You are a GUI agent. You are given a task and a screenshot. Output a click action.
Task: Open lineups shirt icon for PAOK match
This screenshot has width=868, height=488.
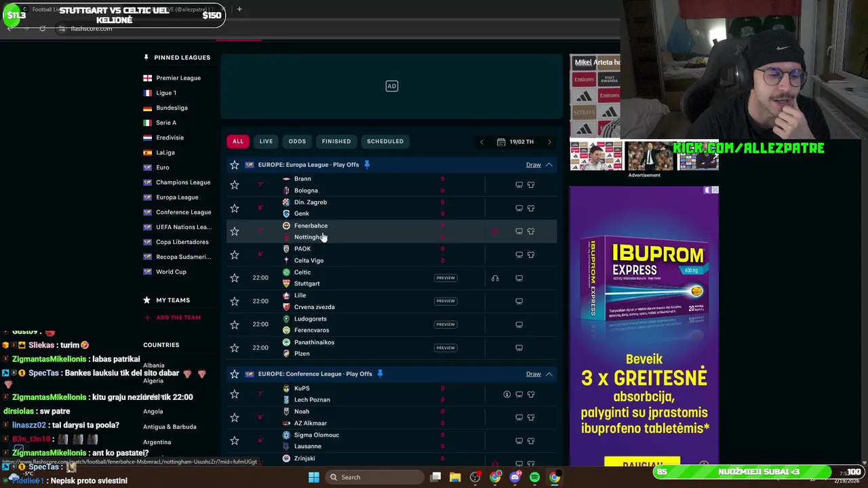tap(531, 255)
